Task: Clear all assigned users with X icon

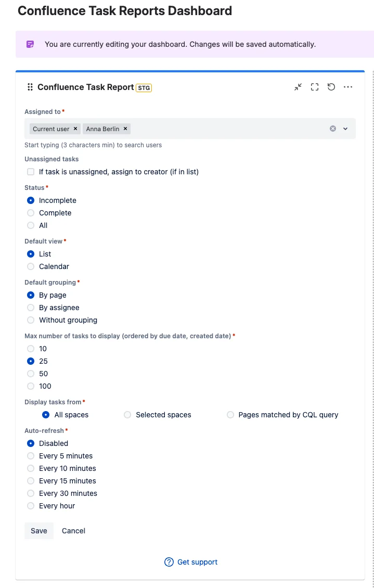Action: [x=333, y=129]
